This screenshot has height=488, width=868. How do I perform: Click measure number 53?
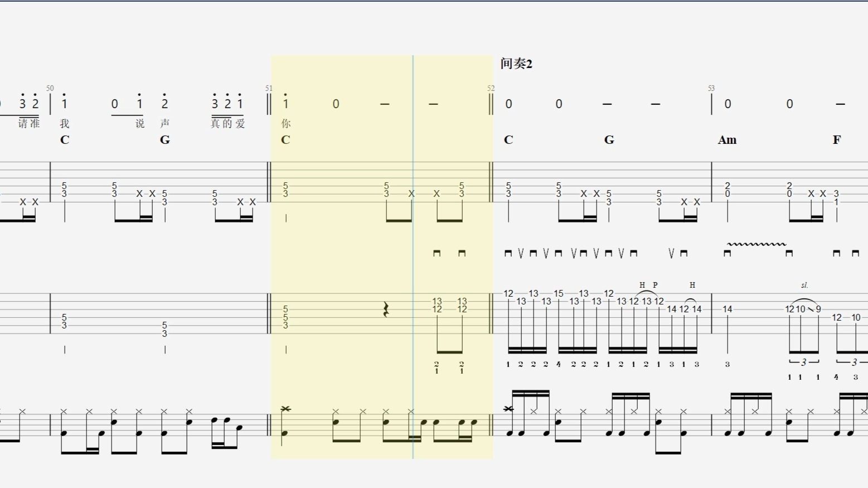[711, 88]
